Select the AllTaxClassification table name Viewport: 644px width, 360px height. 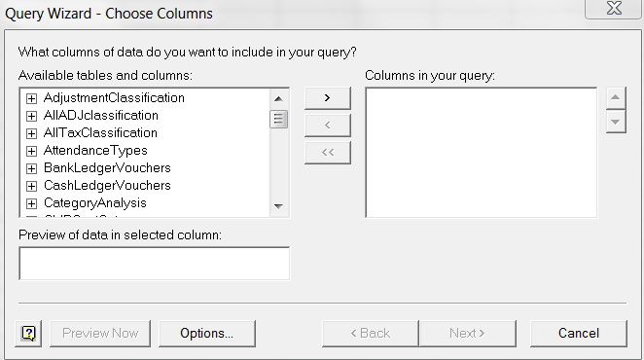[x=100, y=132]
